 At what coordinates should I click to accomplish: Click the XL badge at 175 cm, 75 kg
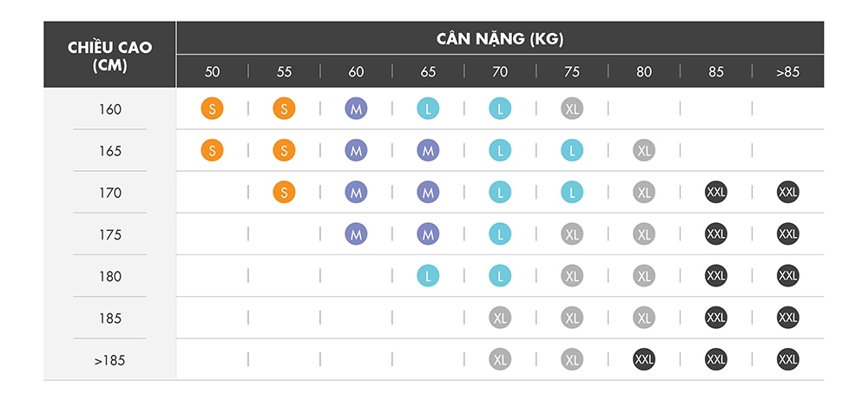coord(572,234)
